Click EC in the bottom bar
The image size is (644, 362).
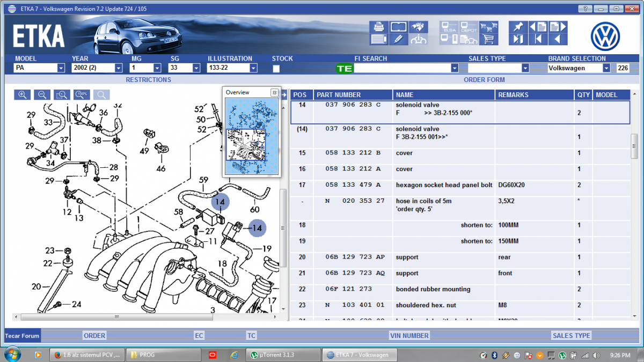pos(199,336)
